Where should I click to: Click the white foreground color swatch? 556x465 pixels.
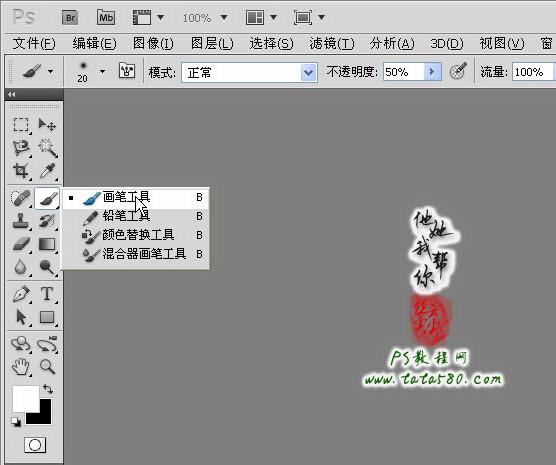25,398
